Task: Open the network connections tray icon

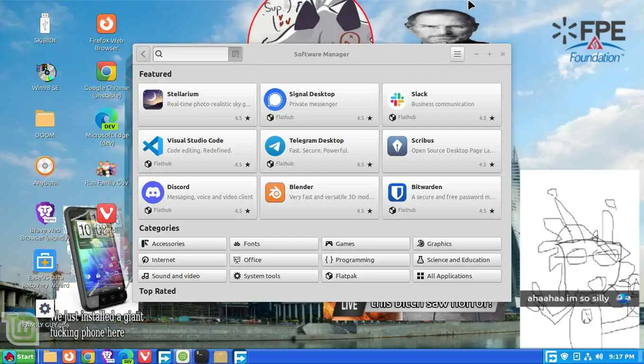Action: click(x=588, y=356)
